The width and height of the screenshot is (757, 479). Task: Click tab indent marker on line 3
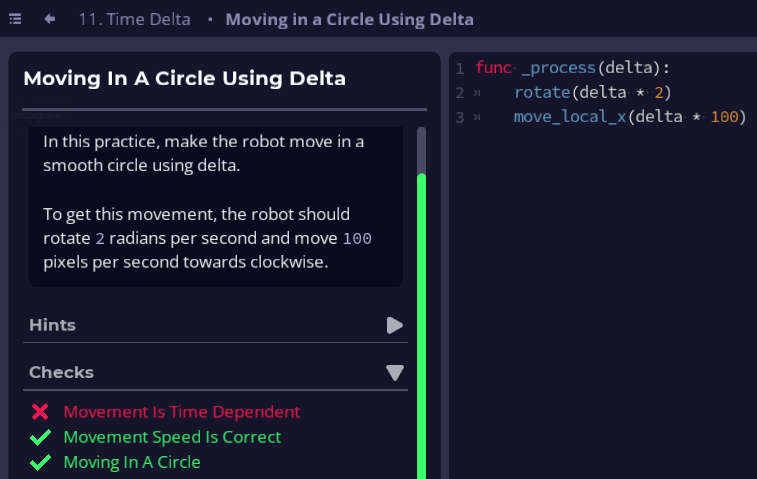[x=477, y=117]
